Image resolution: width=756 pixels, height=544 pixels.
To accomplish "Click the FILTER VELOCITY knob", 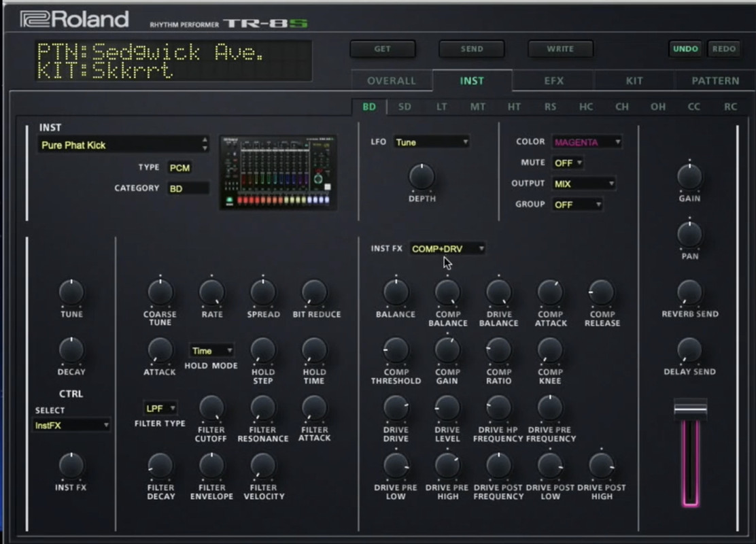I will [x=263, y=466].
